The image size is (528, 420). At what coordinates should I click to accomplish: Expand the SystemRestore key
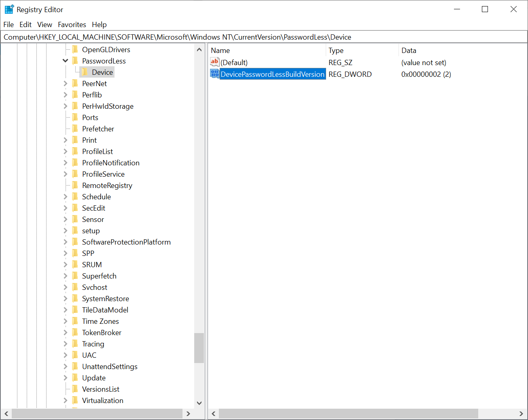66,299
